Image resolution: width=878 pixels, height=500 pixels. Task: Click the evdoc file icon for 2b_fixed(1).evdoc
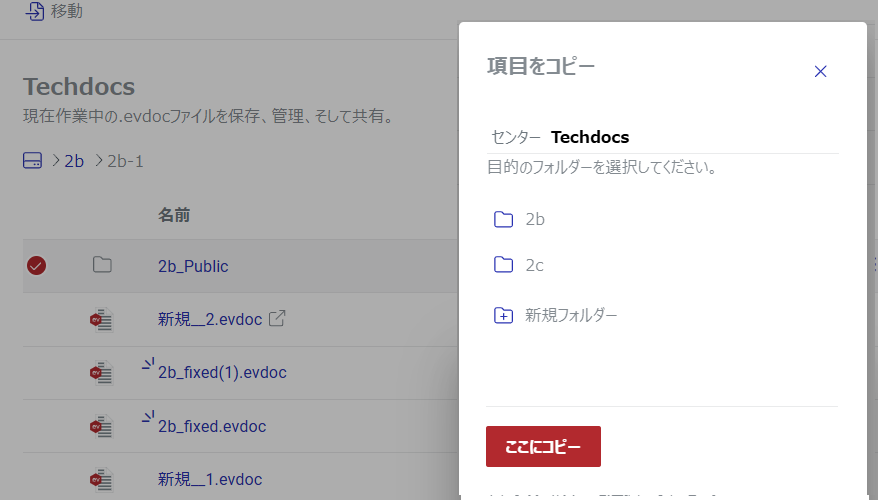click(x=102, y=373)
